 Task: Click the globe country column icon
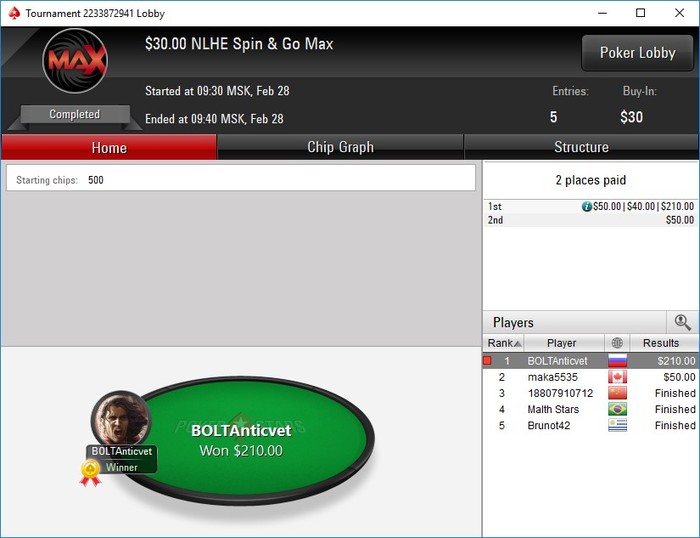[617, 343]
